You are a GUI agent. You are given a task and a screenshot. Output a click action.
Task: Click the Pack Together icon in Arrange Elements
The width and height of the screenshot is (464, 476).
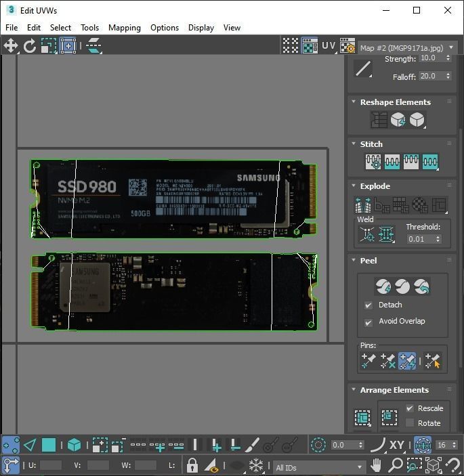[389, 418]
